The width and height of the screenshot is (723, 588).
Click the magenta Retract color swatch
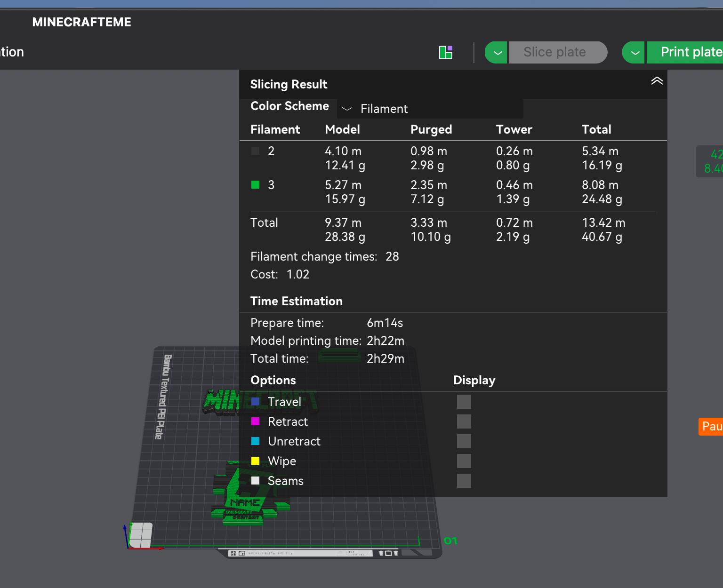(x=256, y=421)
